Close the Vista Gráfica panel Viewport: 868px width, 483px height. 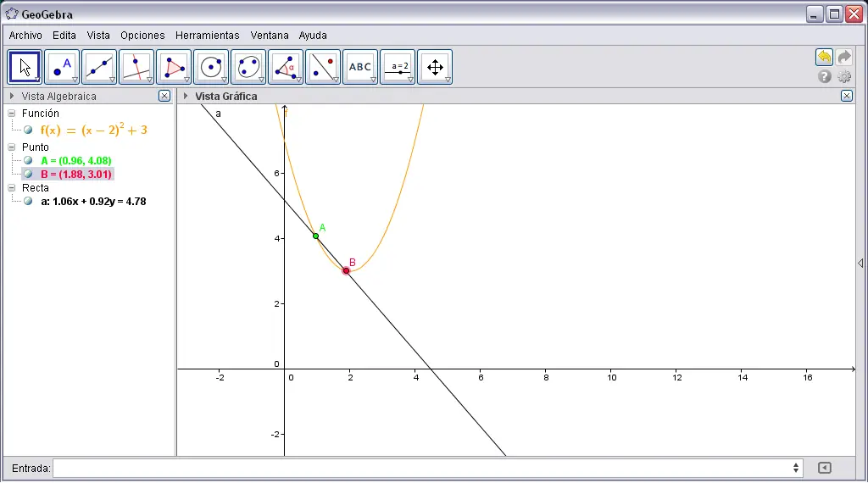[847, 96]
